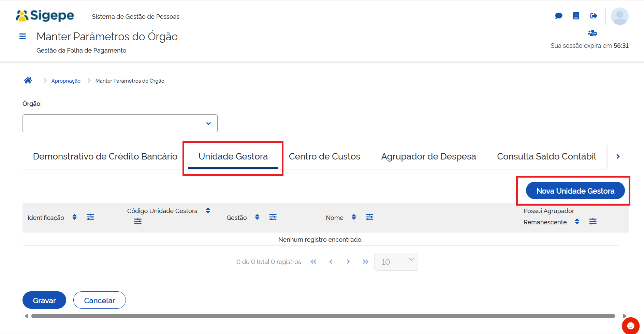
Task: Toggle sorting on Código Unidade Gestora
Action: click(x=208, y=210)
